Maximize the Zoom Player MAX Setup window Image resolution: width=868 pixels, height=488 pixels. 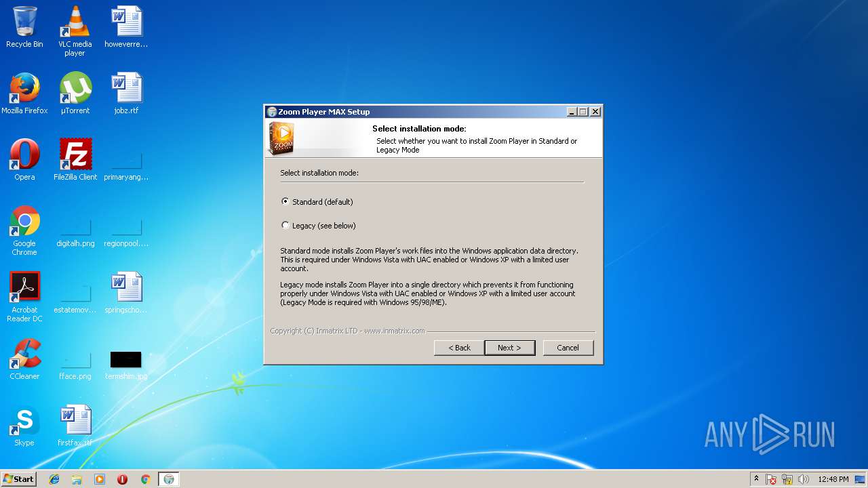(583, 112)
